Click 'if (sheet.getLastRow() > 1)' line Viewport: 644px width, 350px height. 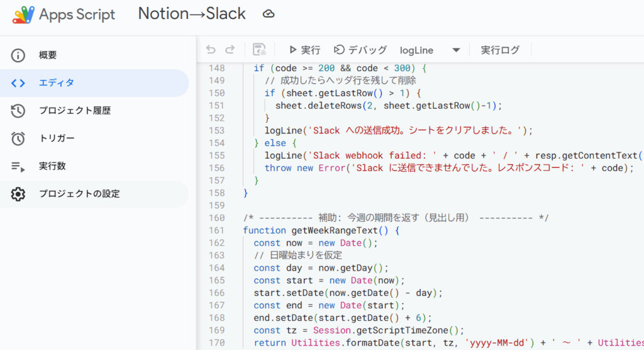point(343,93)
